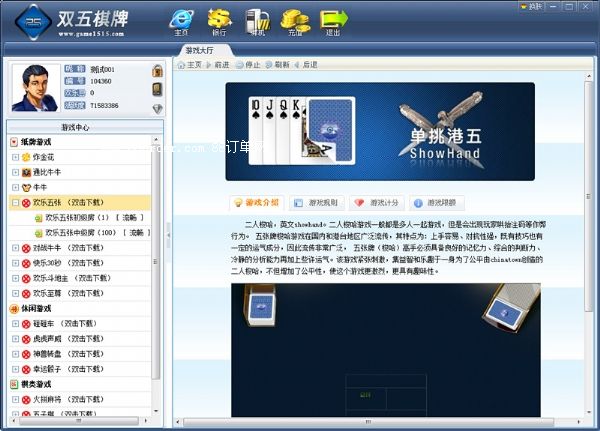
Task: Open the 银行 bank icon
Action: [218, 19]
